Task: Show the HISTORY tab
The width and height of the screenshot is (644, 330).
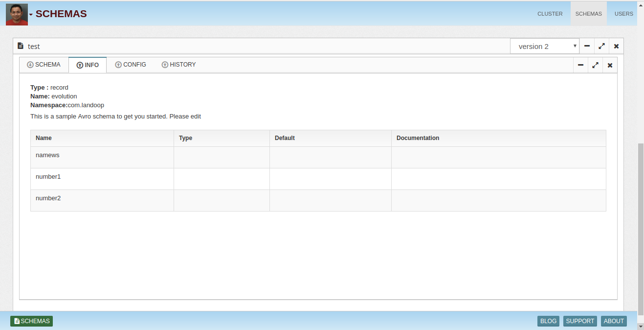Action: (x=178, y=65)
